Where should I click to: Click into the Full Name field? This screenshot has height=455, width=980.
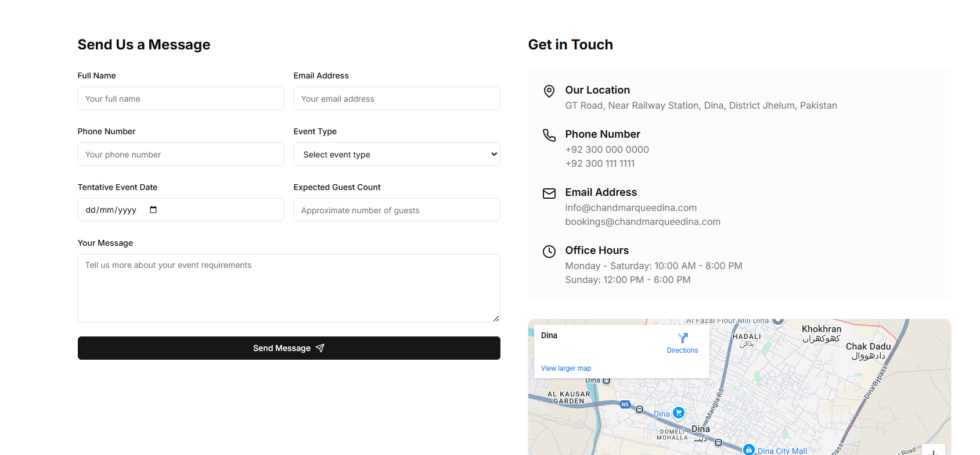coord(181,99)
